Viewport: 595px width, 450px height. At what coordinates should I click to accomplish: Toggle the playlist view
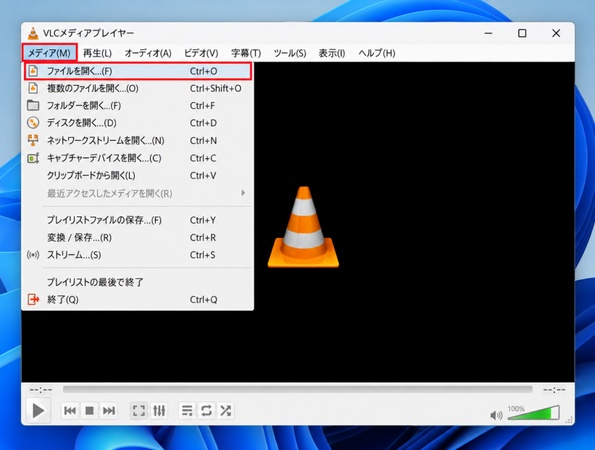187,411
